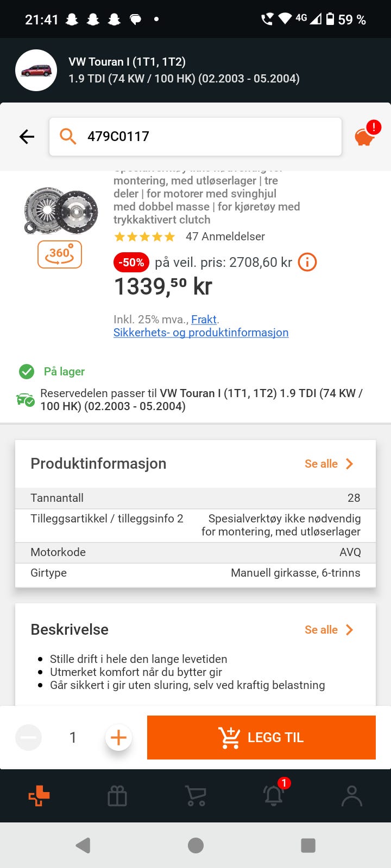391x868 pixels.
Task: Open the 360 degree product view
Action: tap(60, 254)
